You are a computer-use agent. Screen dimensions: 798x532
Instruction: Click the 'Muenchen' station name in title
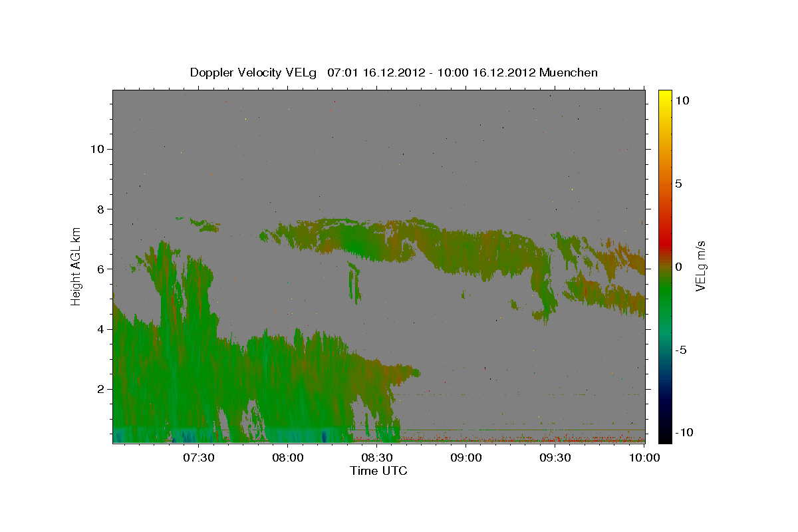[569, 72]
